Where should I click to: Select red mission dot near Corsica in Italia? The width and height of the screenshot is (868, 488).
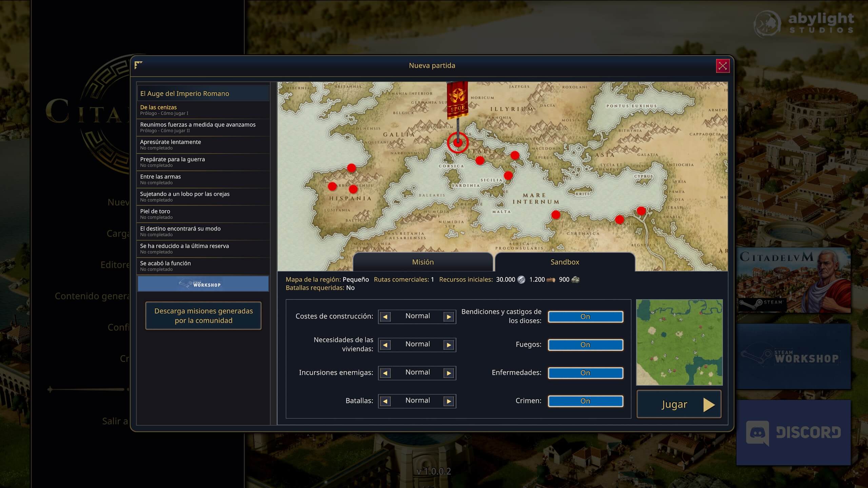[x=480, y=160]
